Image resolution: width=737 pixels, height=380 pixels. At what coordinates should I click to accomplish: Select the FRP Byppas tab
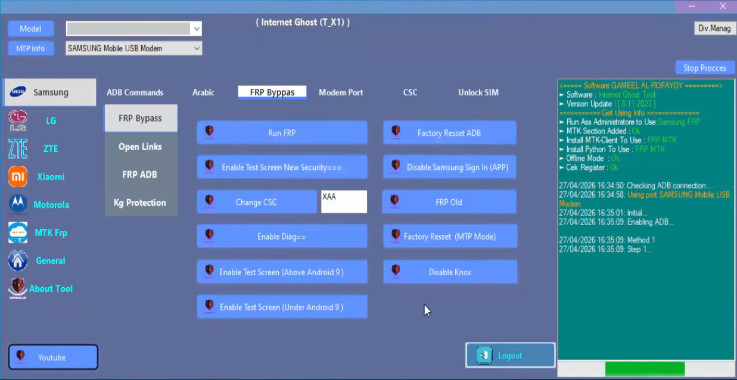(272, 92)
